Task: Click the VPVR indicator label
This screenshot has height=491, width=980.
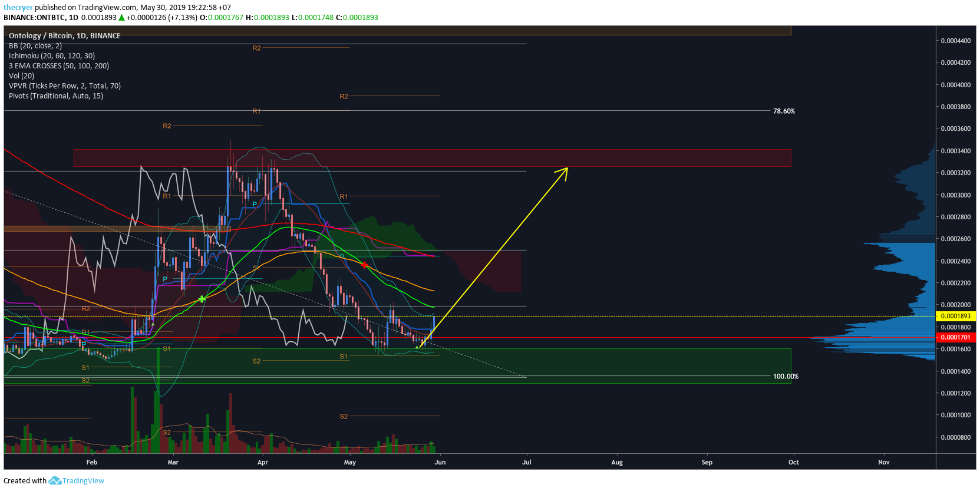Action: coord(65,86)
